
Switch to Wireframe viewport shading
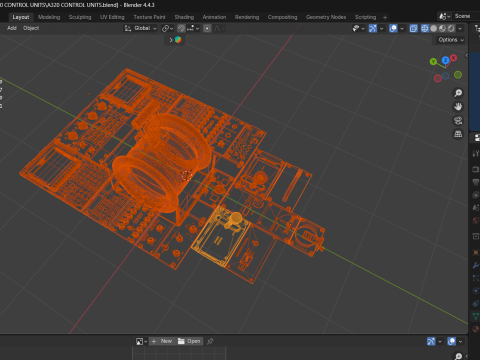(x=425, y=28)
